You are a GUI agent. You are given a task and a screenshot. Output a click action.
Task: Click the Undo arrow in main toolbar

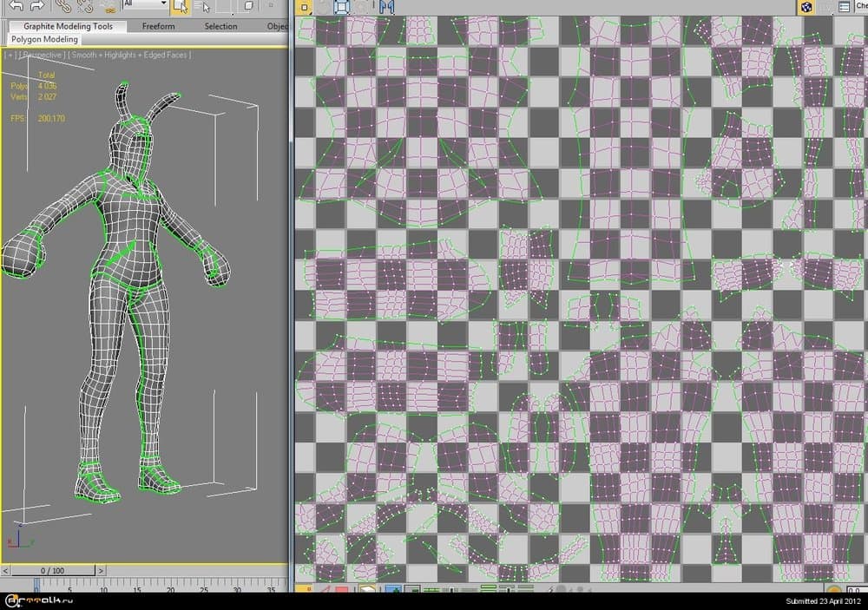[x=16, y=5]
